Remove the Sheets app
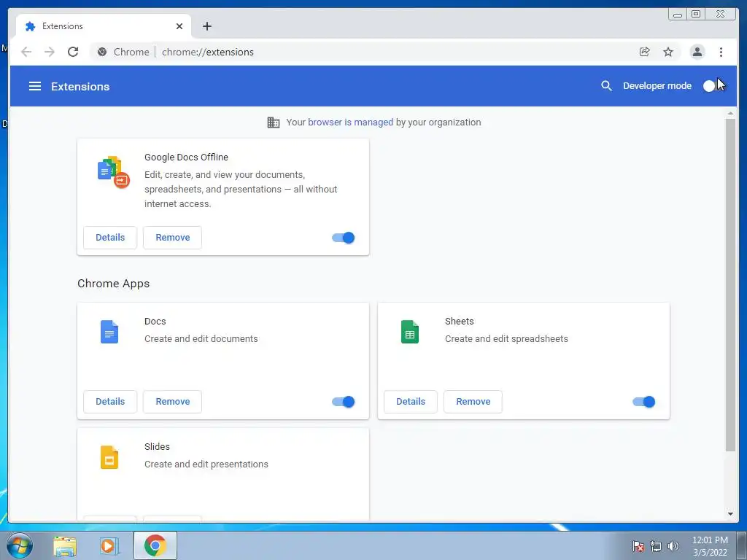747x560 pixels. tap(473, 402)
